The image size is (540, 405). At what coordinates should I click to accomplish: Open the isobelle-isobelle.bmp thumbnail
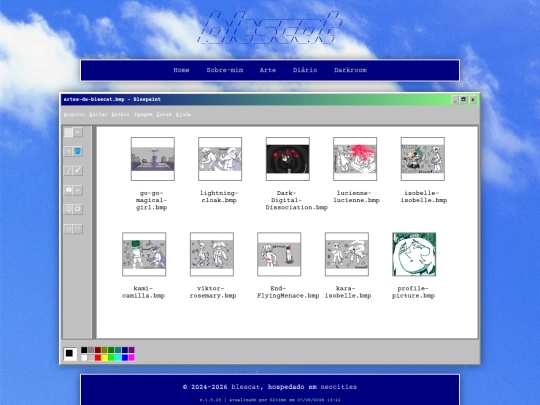coord(423,159)
